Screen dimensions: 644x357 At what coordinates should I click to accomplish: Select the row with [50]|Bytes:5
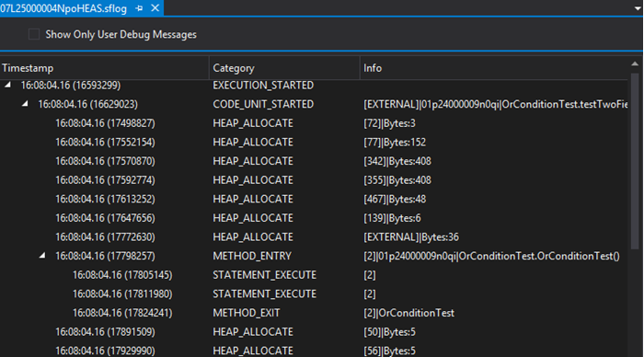(314, 332)
